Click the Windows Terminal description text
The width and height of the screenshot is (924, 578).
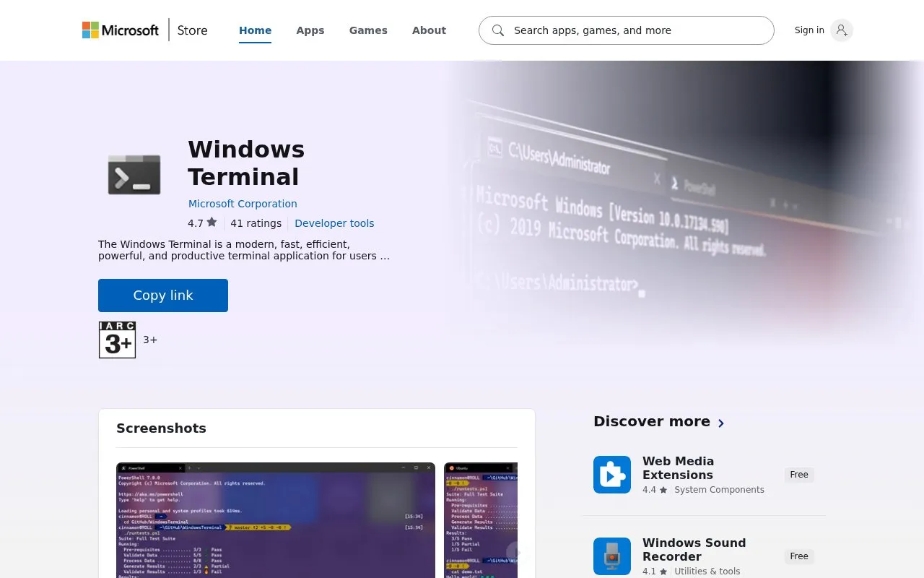point(244,250)
